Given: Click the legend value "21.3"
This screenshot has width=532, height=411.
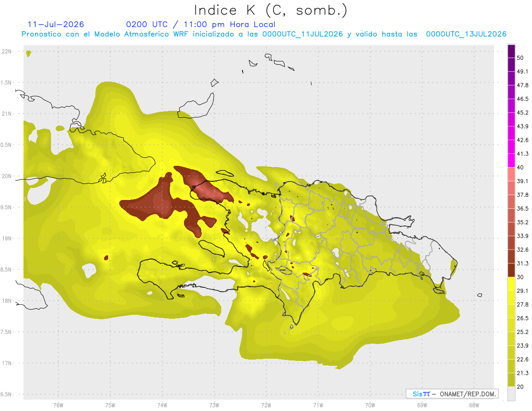Looking at the screenshot, I should [523, 373].
